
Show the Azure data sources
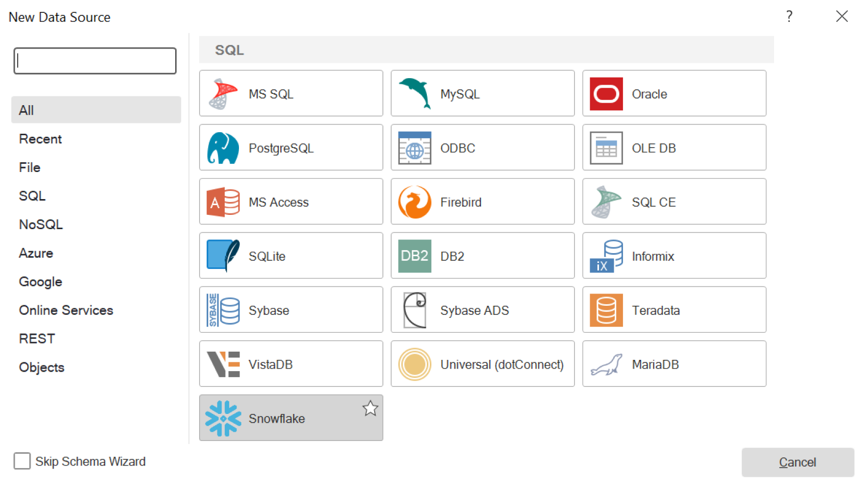[36, 253]
